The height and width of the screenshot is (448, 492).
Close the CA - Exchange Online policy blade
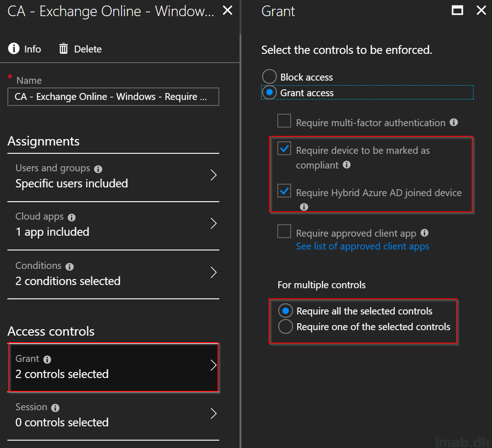228,10
